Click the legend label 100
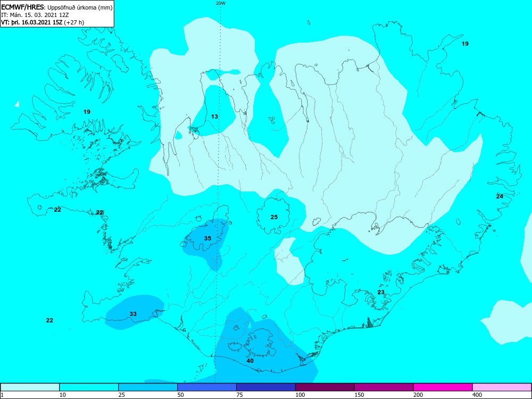532x399 pixels. pyautogui.click(x=300, y=395)
